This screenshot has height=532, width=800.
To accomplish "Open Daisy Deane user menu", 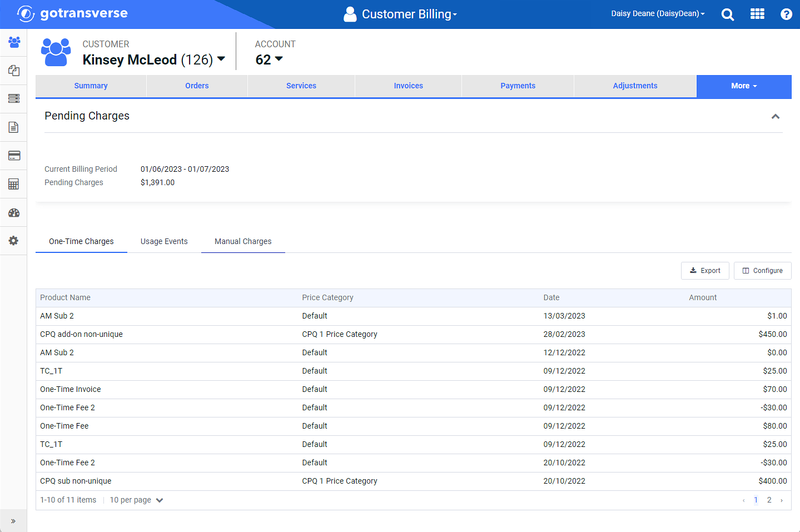I will click(x=658, y=14).
